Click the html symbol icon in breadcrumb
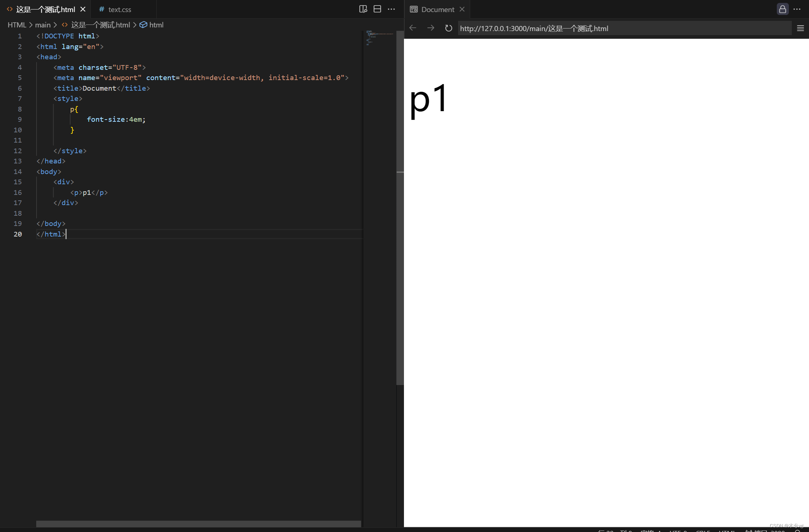 [143, 24]
